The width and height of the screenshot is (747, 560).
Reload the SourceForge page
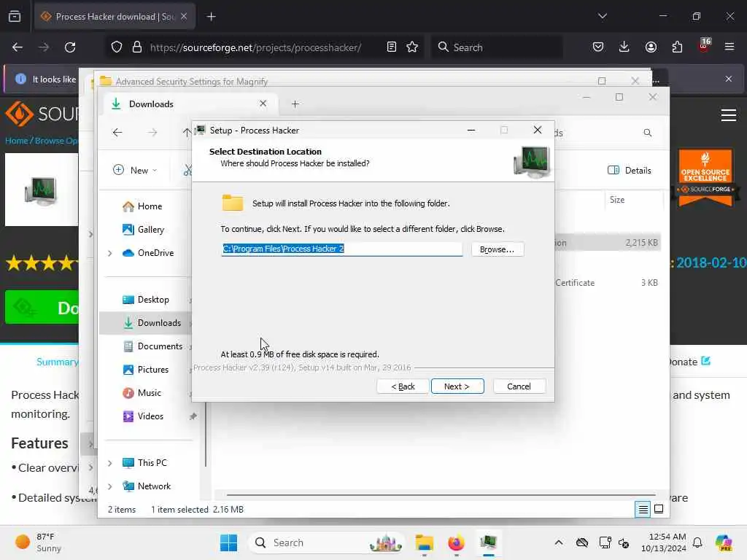[x=70, y=47]
